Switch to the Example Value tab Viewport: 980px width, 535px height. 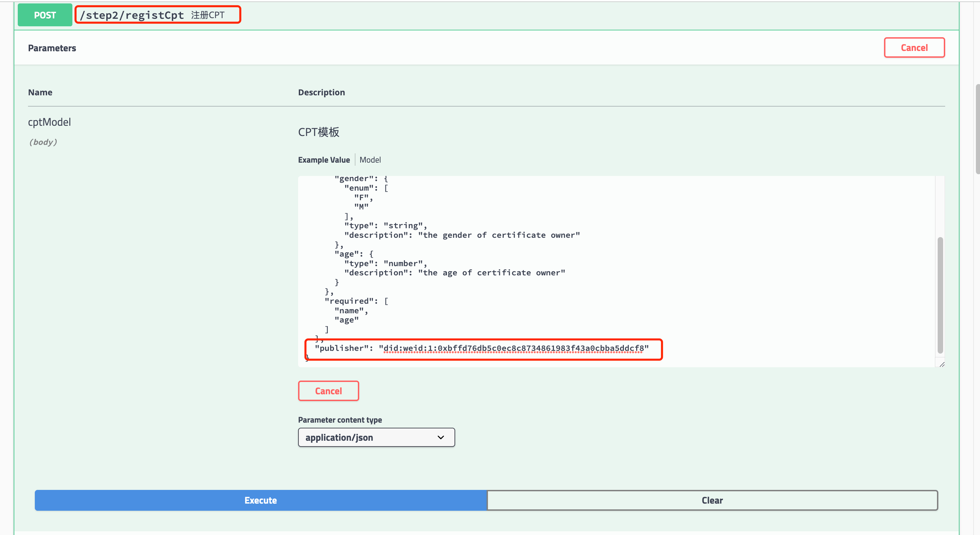(x=324, y=160)
